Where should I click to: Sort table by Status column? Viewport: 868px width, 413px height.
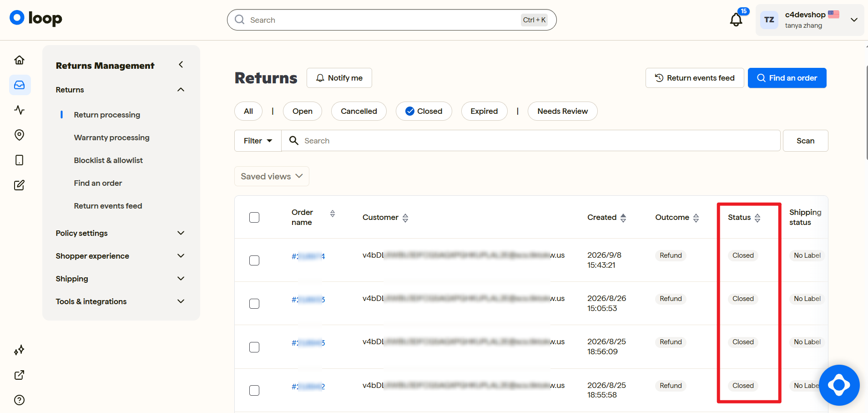point(757,218)
